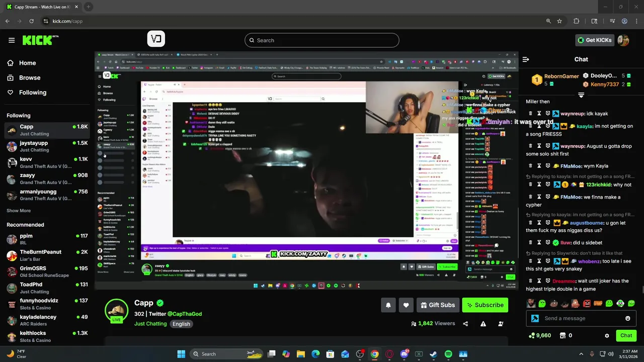Go to Following in sidebar

point(26,93)
